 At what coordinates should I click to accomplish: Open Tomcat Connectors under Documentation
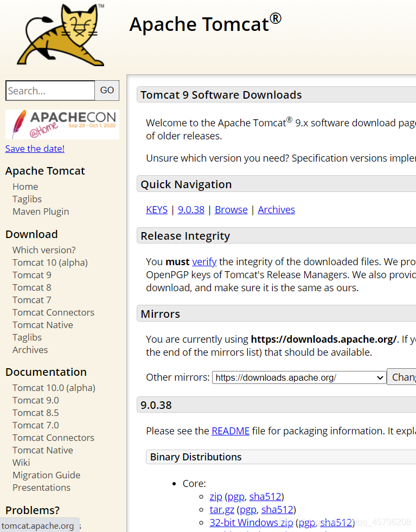(x=53, y=438)
